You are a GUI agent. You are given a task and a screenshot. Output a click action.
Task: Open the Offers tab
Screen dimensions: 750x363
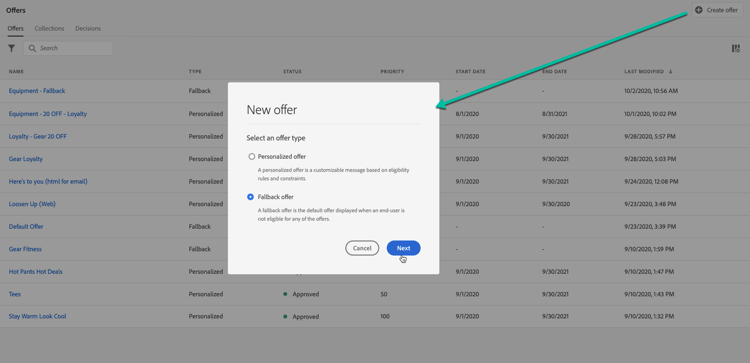pos(15,29)
